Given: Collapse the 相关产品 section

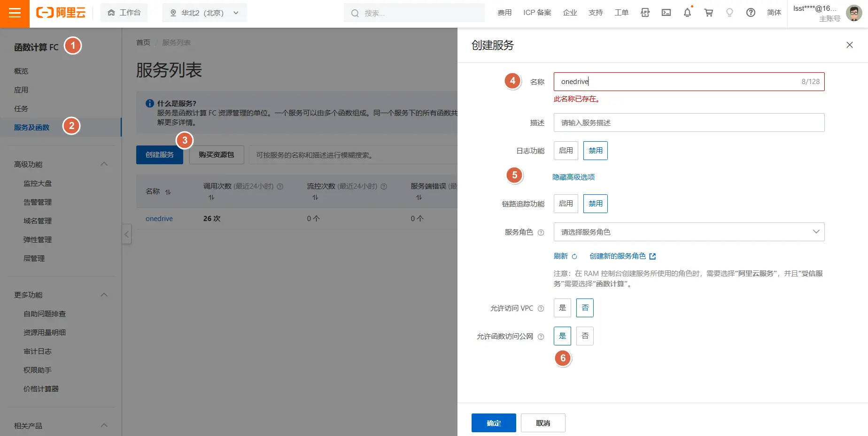Looking at the screenshot, I should coord(104,426).
